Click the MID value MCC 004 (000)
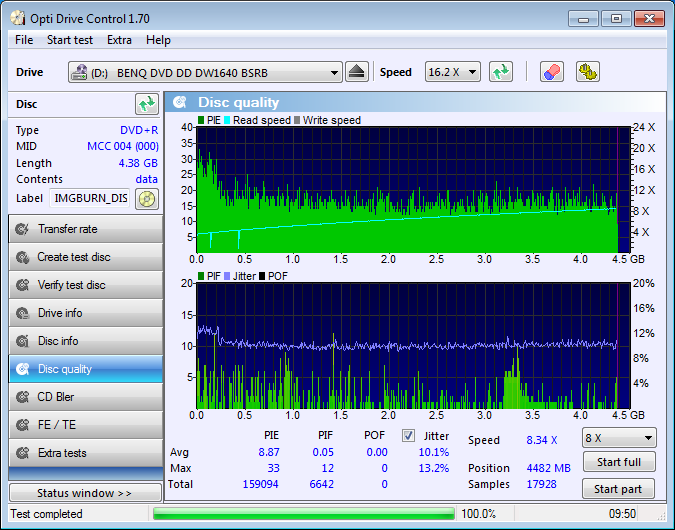The height and width of the screenshot is (530, 675). pos(123,146)
